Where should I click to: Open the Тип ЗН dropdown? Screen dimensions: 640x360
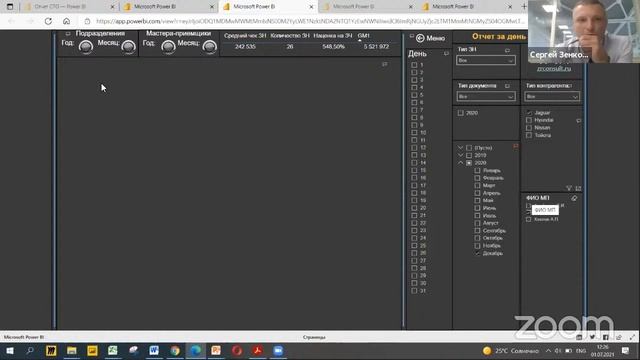click(486, 60)
